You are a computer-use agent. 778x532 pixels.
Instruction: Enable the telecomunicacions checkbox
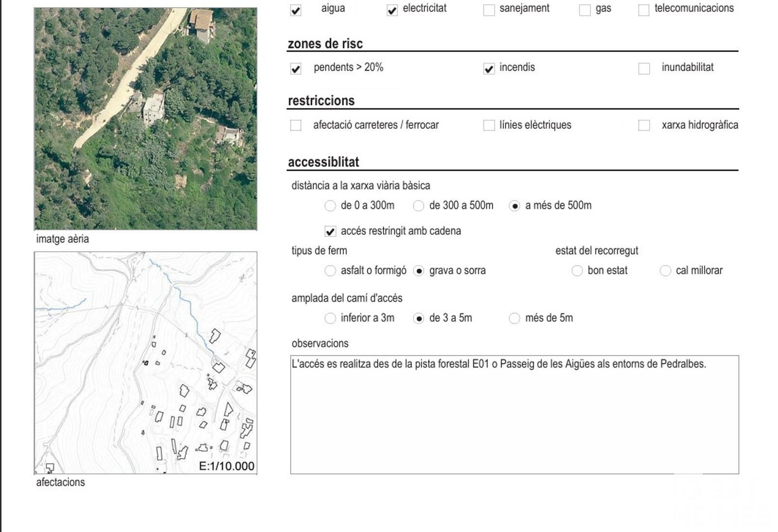pyautogui.click(x=643, y=10)
